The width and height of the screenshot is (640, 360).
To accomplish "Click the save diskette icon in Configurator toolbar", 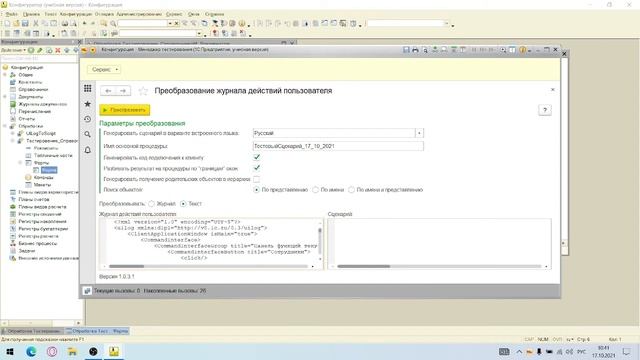I will click(x=25, y=24).
